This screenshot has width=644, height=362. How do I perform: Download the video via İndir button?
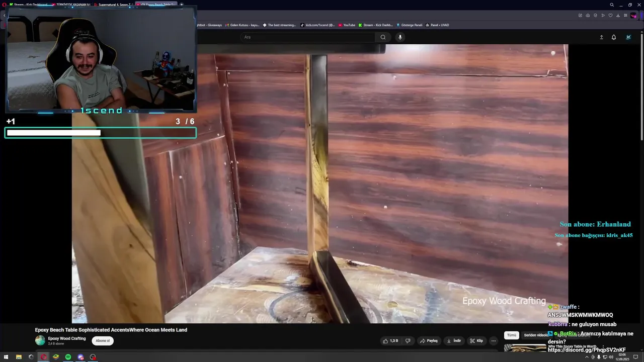click(x=454, y=341)
